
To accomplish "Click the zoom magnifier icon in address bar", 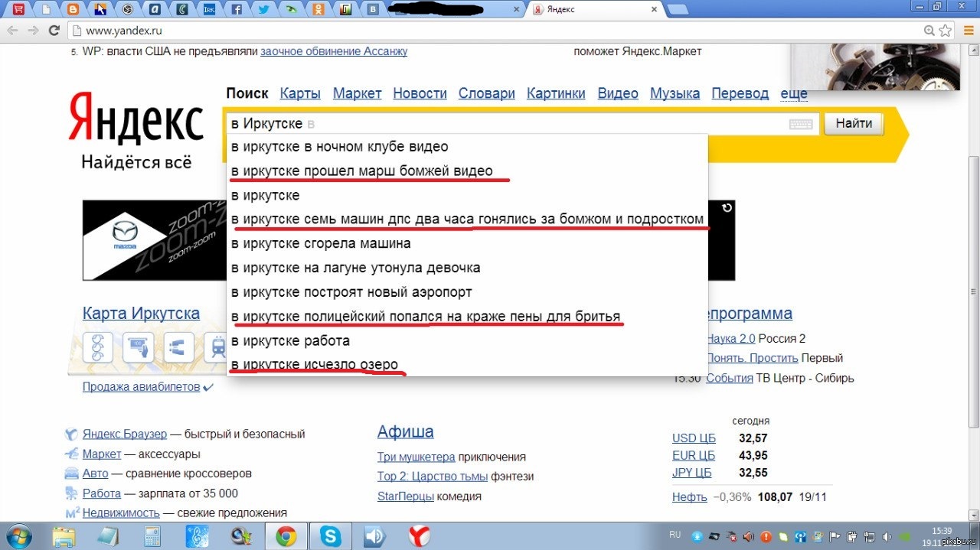I will [x=929, y=31].
